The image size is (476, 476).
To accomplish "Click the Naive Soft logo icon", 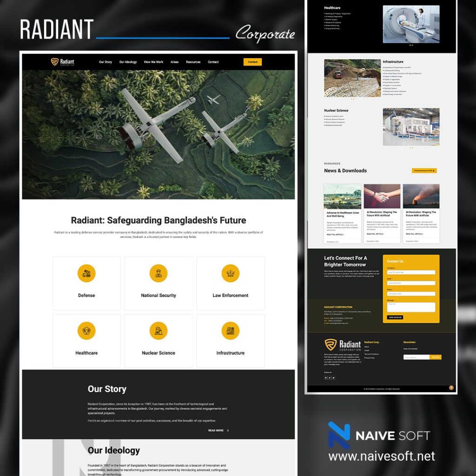I will (x=339, y=435).
